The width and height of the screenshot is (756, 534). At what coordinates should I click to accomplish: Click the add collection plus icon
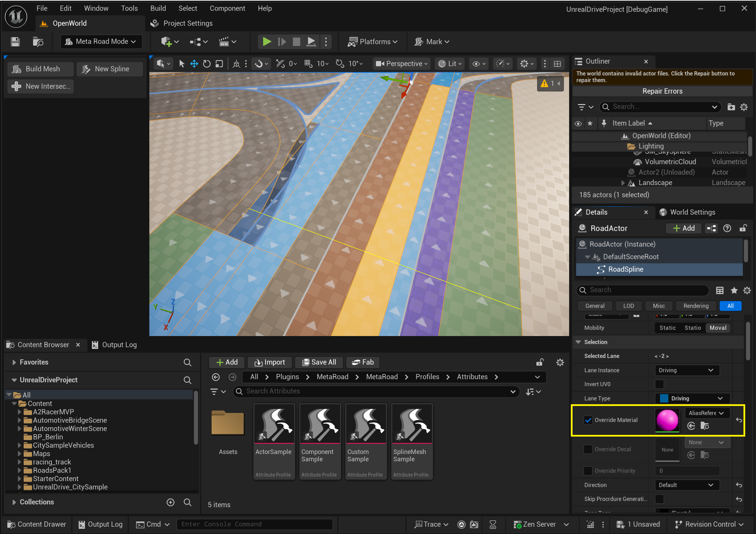171,502
